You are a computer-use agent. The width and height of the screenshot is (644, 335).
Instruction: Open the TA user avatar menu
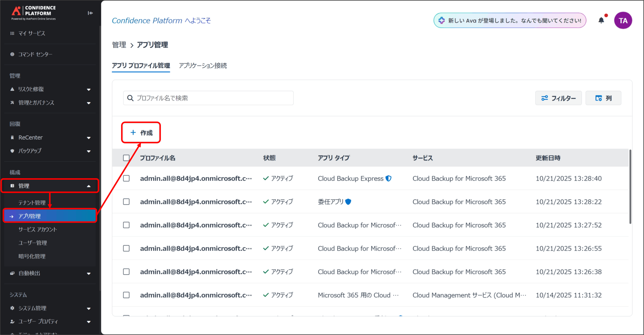[x=623, y=20]
